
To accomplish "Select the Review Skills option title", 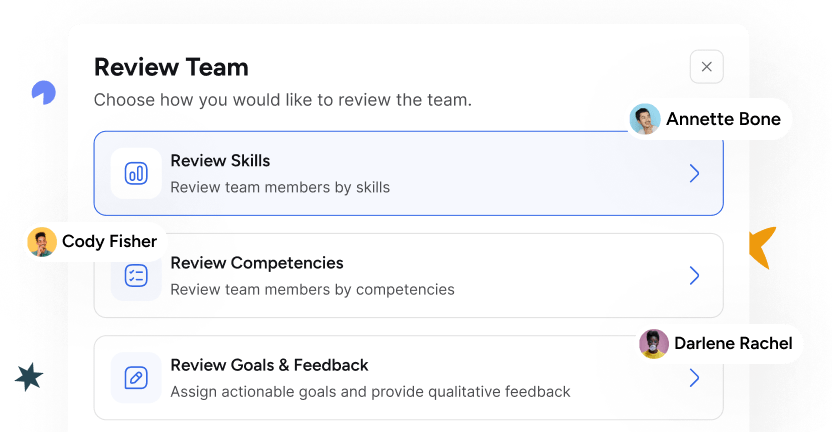I will pos(220,161).
